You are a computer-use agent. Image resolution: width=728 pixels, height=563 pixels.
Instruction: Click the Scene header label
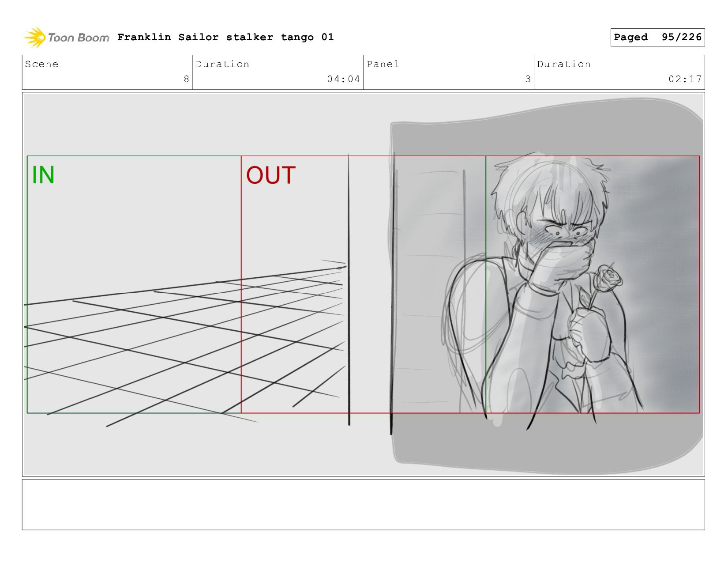pos(41,64)
